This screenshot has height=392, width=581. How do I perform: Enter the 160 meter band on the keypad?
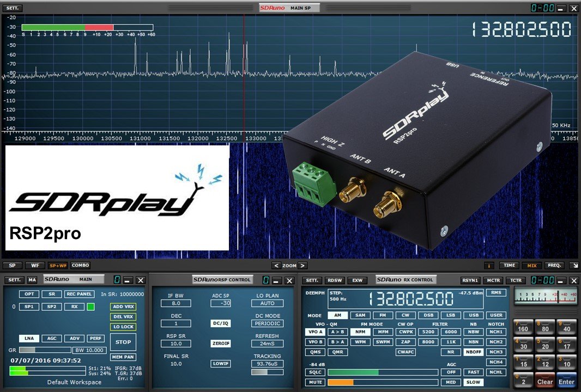tap(523, 327)
